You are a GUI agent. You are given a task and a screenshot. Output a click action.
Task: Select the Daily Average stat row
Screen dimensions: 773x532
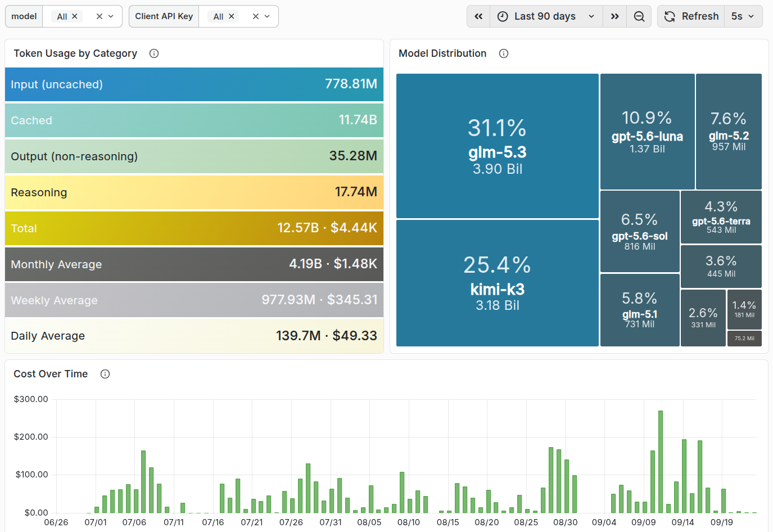194,336
